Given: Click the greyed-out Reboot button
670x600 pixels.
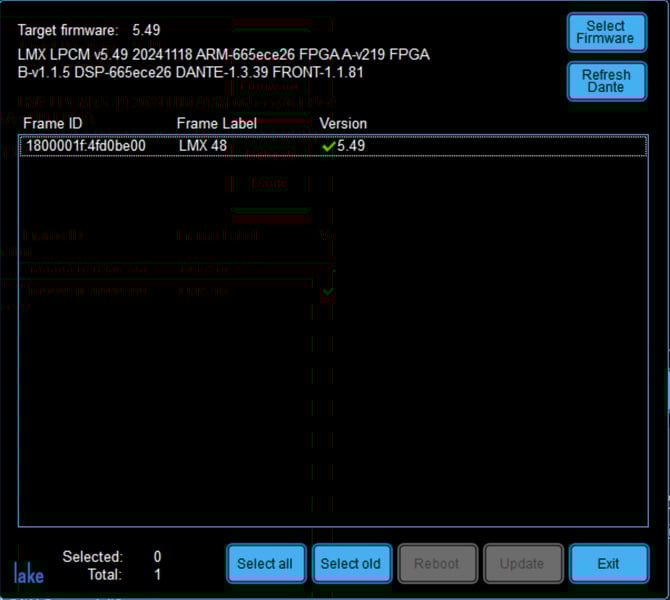Looking at the screenshot, I should (436, 563).
